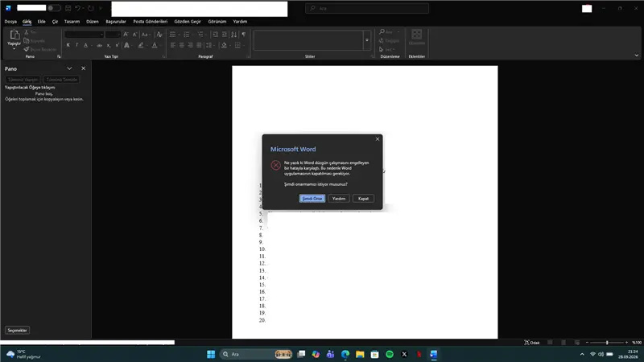Click the shading paint bucket icon
644x362 pixels.
[224, 45]
